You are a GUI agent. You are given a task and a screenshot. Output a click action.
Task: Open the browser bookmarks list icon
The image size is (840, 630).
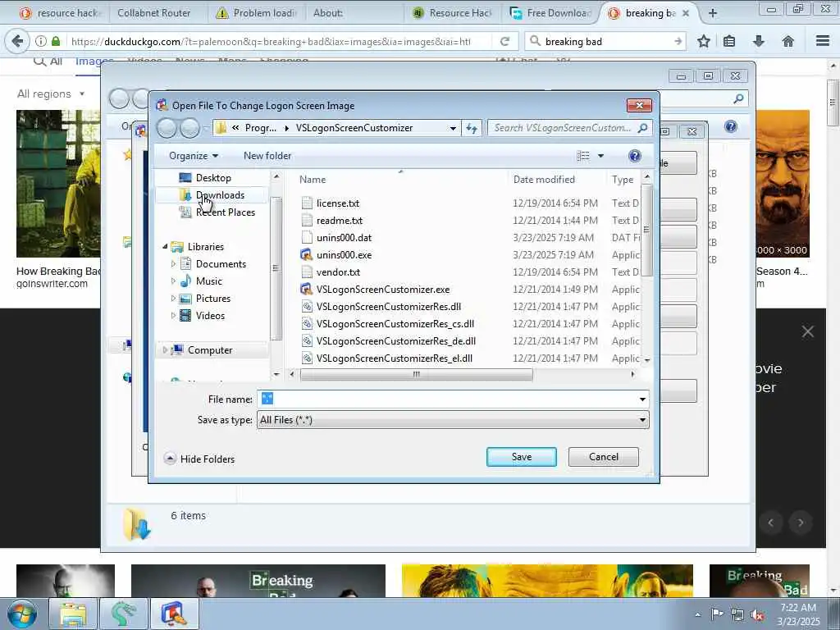tap(729, 41)
